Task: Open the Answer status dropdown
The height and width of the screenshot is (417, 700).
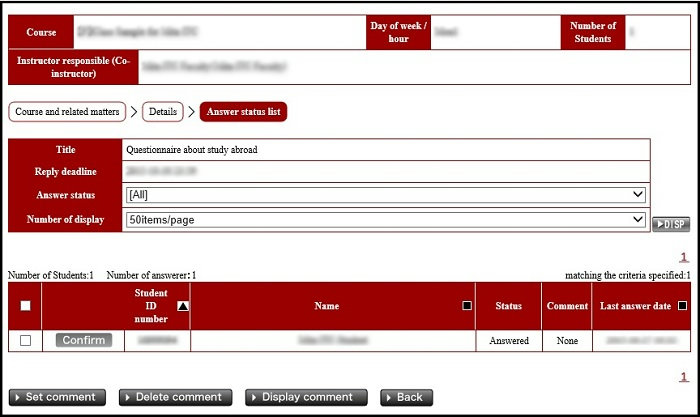Action: tap(385, 194)
